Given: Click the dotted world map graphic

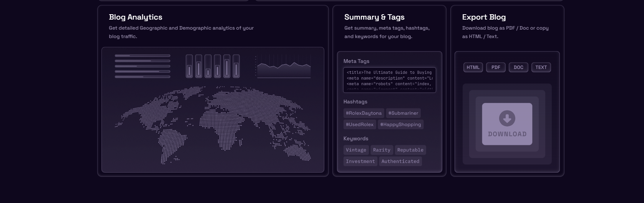Looking at the screenshot, I should 212,125.
